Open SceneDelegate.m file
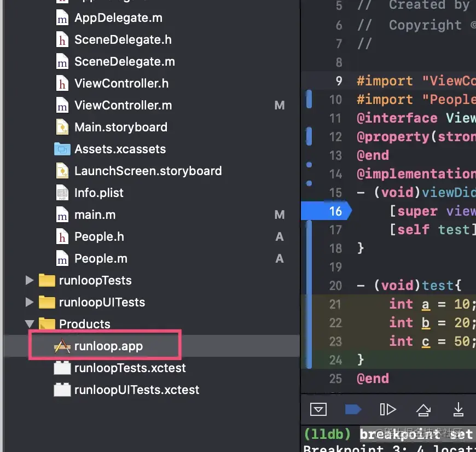476x452 pixels. (x=124, y=62)
